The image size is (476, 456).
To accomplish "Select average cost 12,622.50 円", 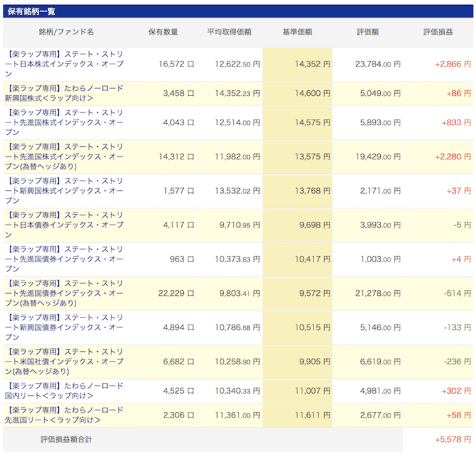I will coord(237,64).
